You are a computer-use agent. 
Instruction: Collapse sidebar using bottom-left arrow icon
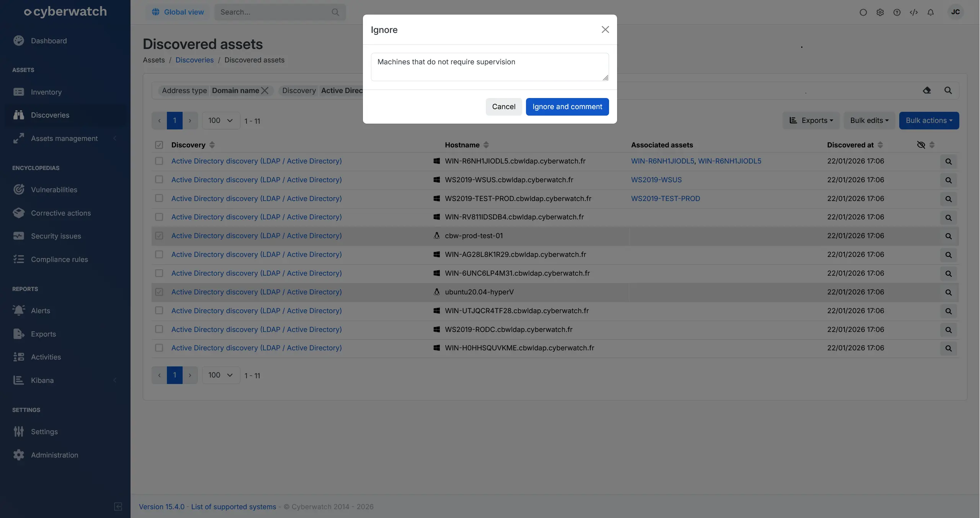tap(118, 507)
